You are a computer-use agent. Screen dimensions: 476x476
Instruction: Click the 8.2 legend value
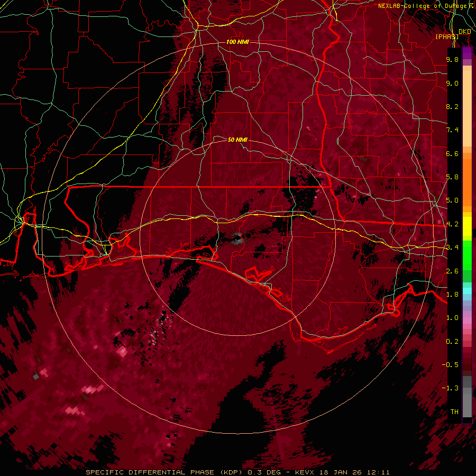coord(452,106)
